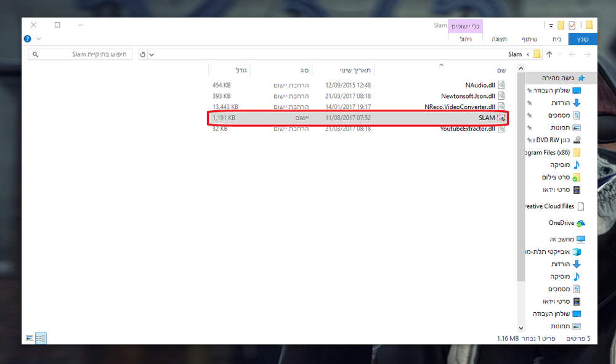Click the properties icon in title bar toolbar
The width and height of the screenshot is (616, 364).
pos(572,25)
